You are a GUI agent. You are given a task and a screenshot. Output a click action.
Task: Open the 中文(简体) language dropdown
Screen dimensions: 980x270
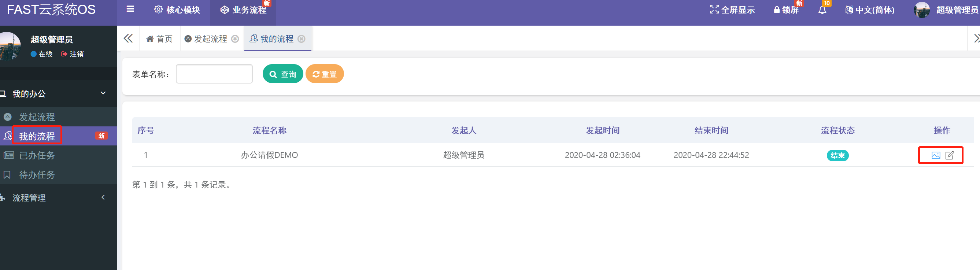point(870,10)
